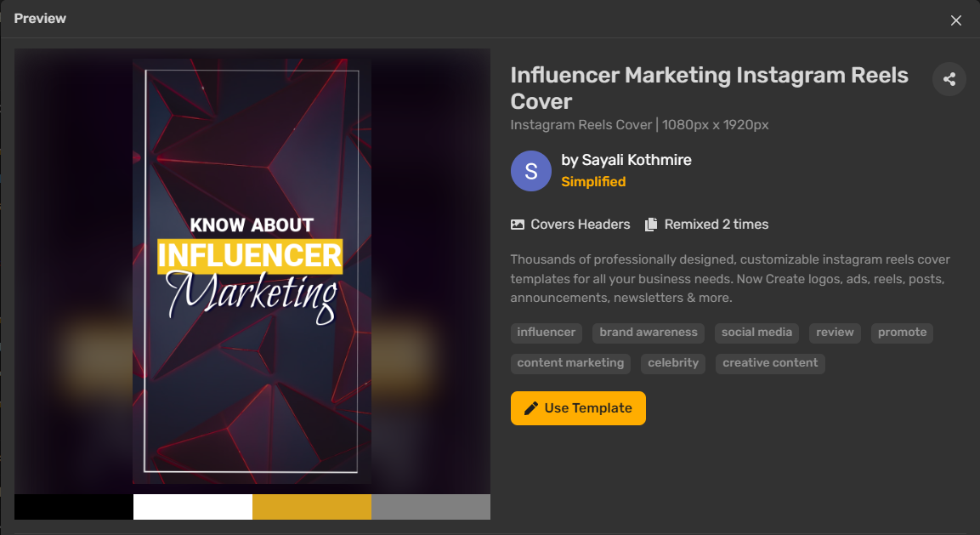Click the Remixed copies icon
Screen dimensions: 980x535
coord(650,225)
